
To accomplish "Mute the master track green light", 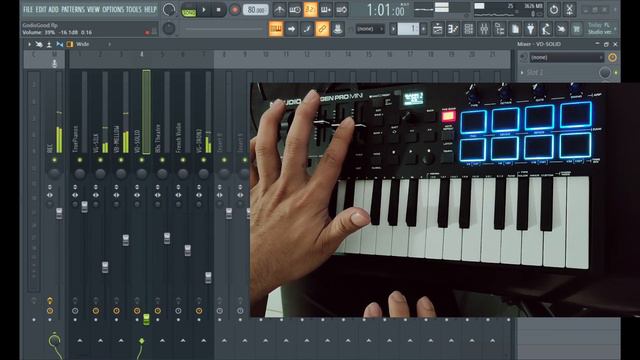I will tap(54, 160).
